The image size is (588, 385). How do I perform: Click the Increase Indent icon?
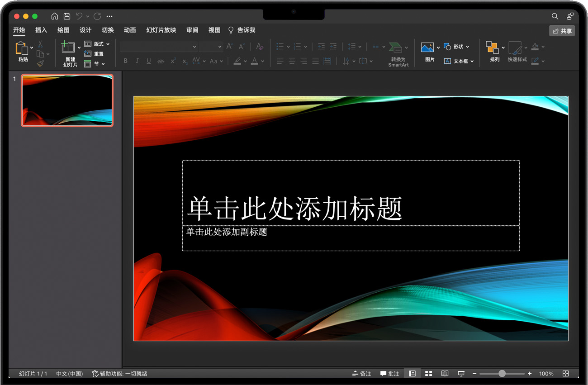333,46
